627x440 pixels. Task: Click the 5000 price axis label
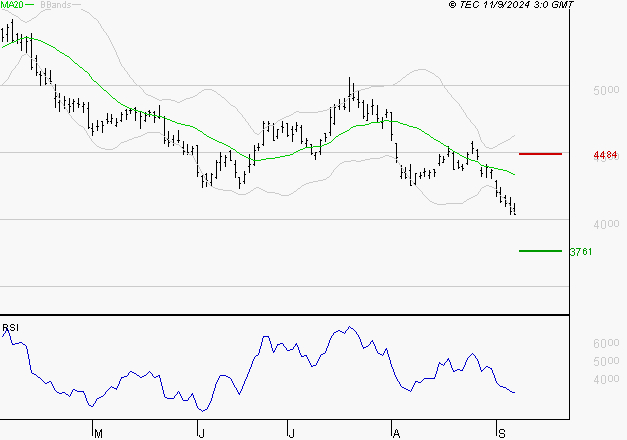606,90
